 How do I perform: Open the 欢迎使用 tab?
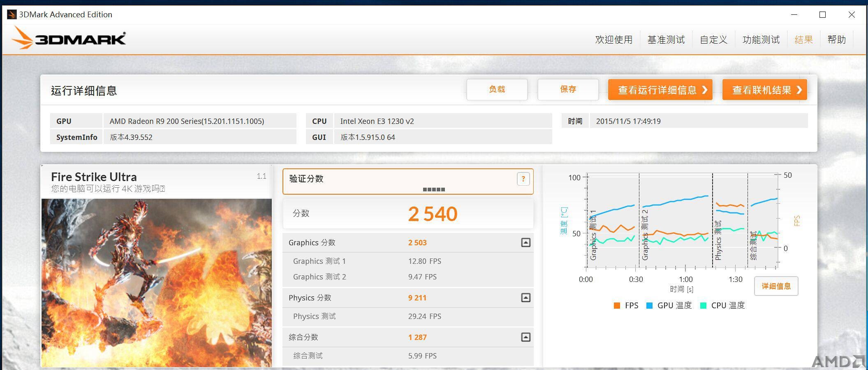(613, 40)
